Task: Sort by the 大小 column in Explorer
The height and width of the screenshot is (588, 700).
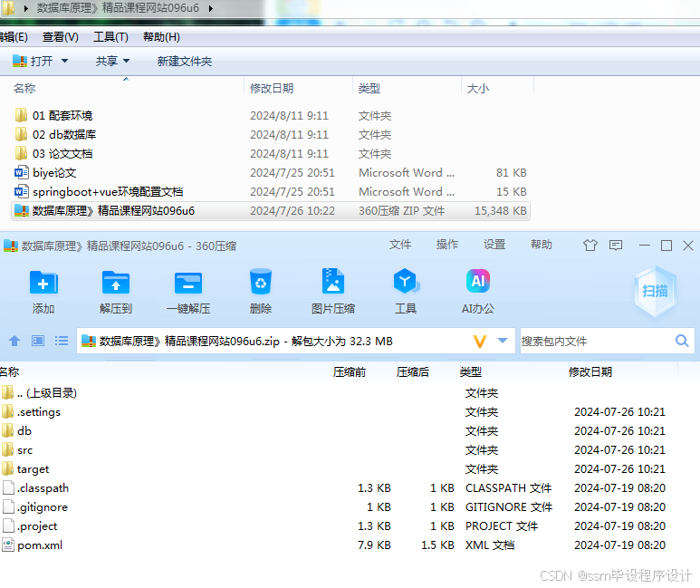Action: click(x=497, y=89)
